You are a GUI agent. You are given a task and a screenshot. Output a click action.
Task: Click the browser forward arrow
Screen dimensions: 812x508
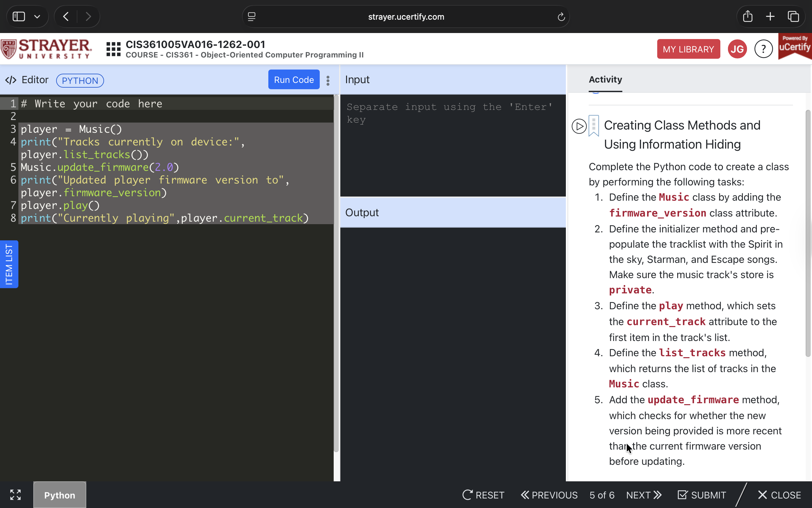[88, 17]
